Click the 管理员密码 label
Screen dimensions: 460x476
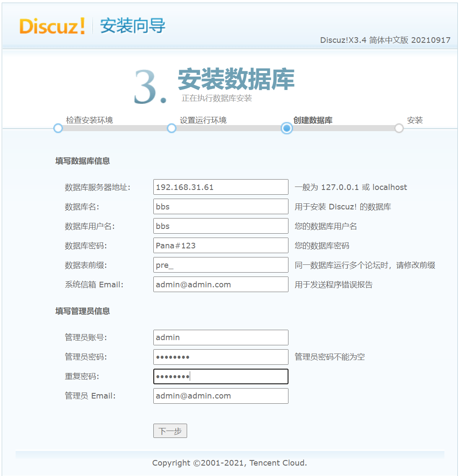86,357
